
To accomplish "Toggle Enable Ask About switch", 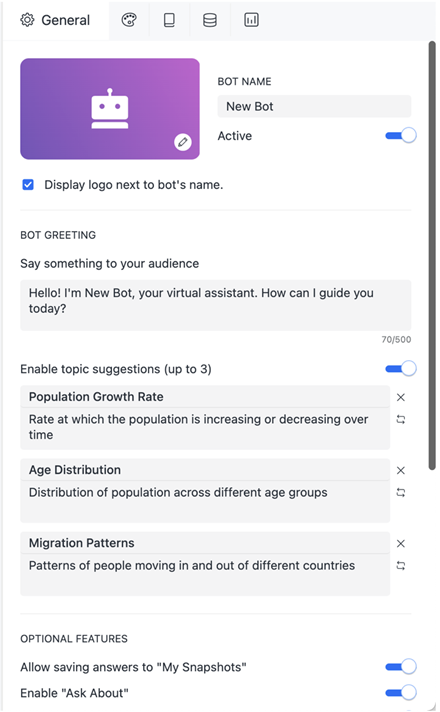I will pyautogui.click(x=401, y=693).
